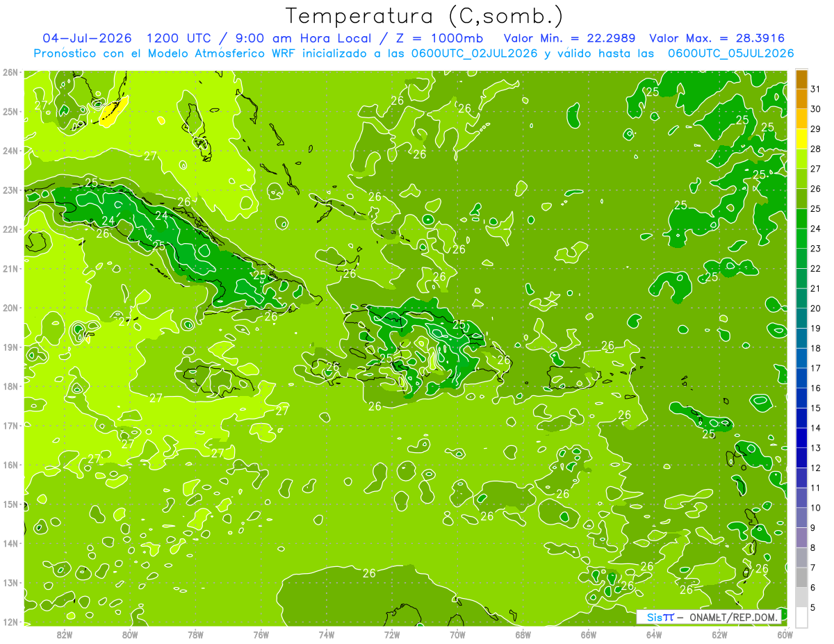Click the color scale number 5
The height and width of the screenshot is (644, 834).
click(813, 607)
